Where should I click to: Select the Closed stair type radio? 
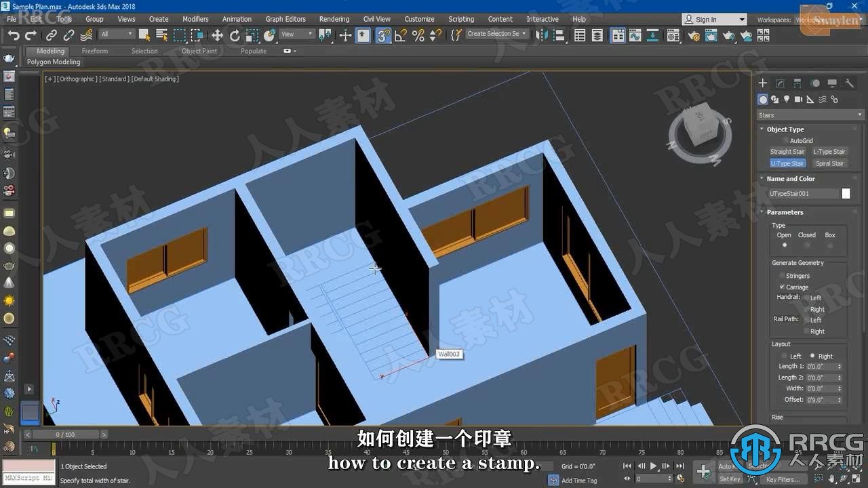tap(807, 245)
